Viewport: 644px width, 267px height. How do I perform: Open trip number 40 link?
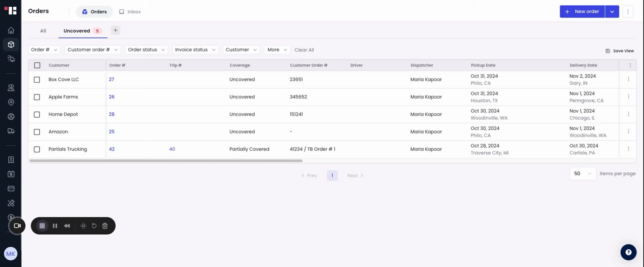[172, 149]
